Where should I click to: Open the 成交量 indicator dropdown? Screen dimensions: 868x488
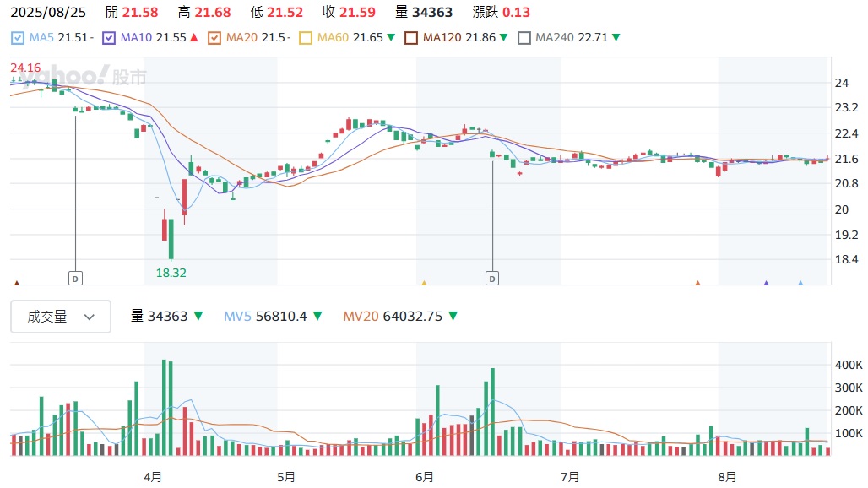60,317
